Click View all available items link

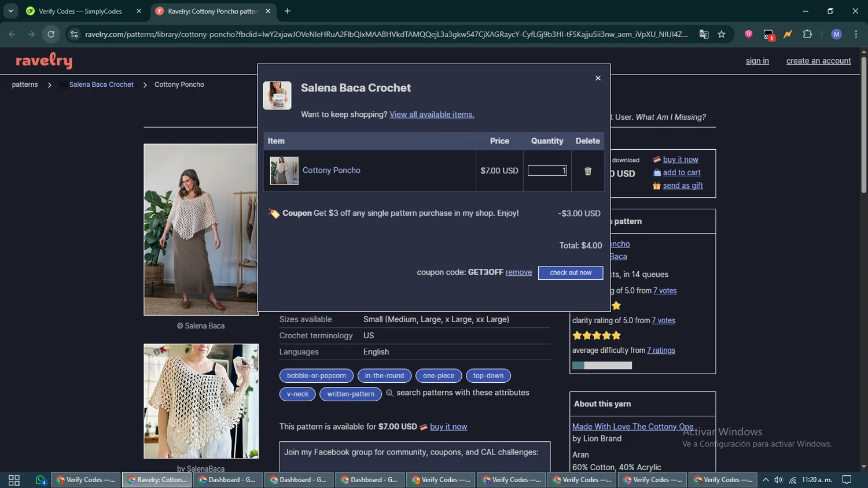pos(432,114)
